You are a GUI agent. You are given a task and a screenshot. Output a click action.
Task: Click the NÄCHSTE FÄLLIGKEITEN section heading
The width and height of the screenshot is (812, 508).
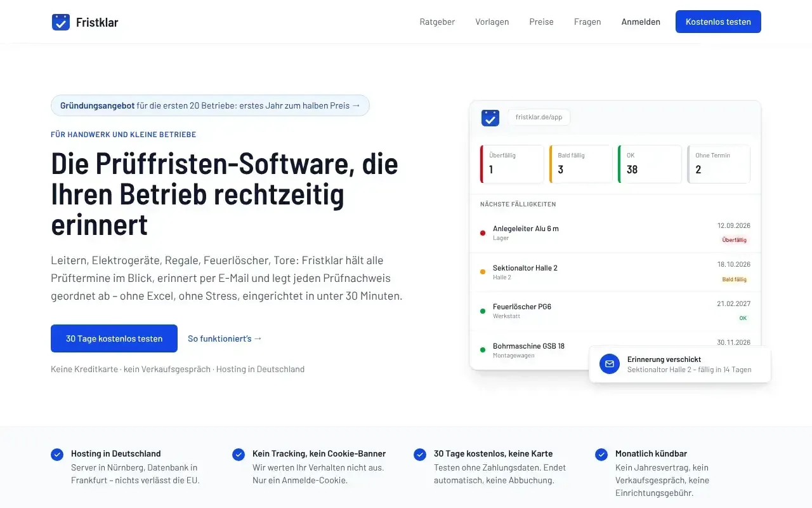[518, 204]
